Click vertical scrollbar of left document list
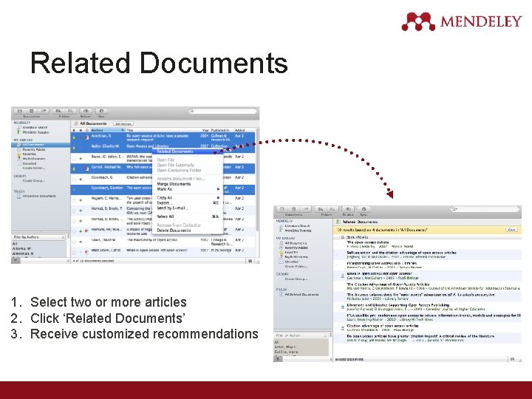The height and width of the screenshot is (399, 532). pos(258,180)
